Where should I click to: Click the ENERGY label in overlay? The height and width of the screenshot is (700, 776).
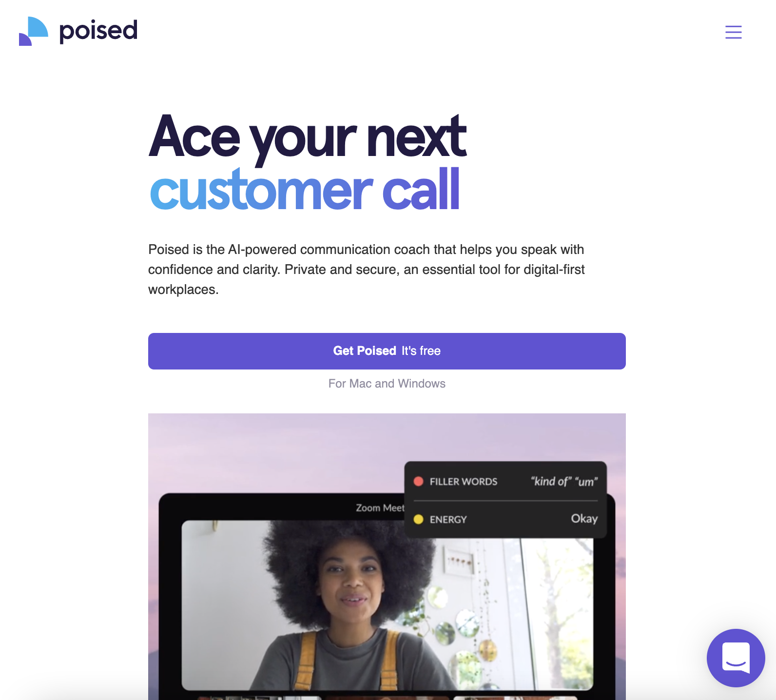click(x=448, y=520)
